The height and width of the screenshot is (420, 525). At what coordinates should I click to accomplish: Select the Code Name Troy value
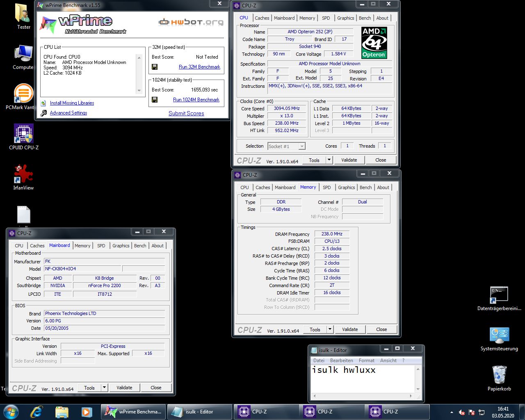pos(290,39)
